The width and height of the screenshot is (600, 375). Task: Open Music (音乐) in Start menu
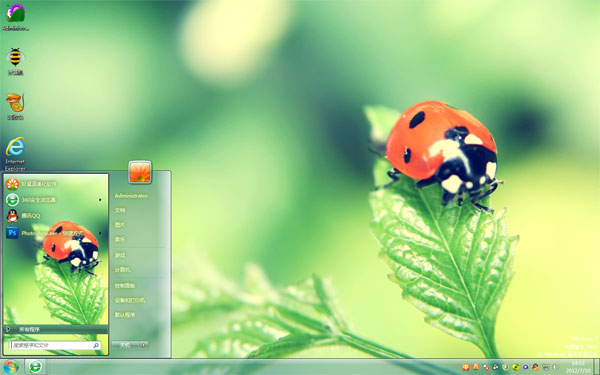tap(120, 240)
